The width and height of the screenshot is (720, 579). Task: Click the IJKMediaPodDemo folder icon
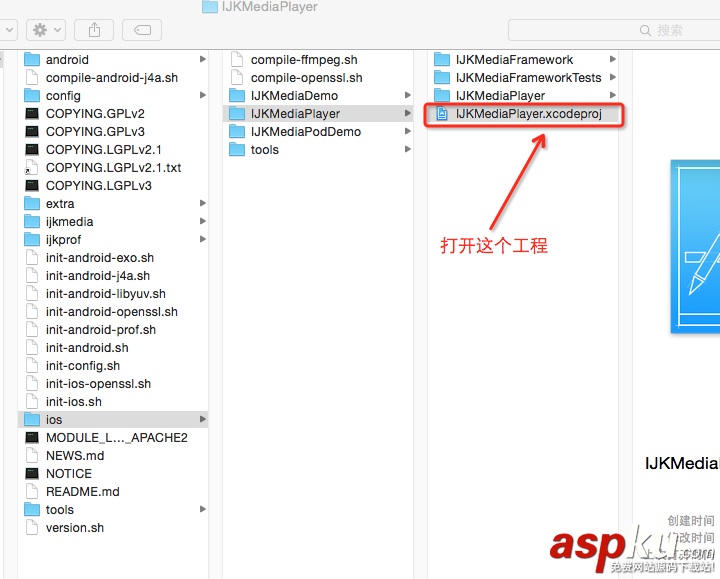pos(237,131)
